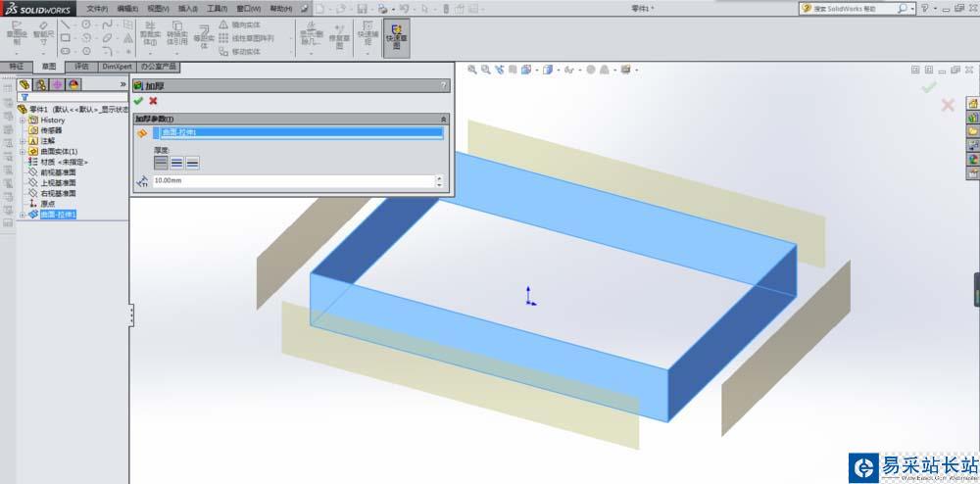Click 修复草图 repair sketch tool

339,36
